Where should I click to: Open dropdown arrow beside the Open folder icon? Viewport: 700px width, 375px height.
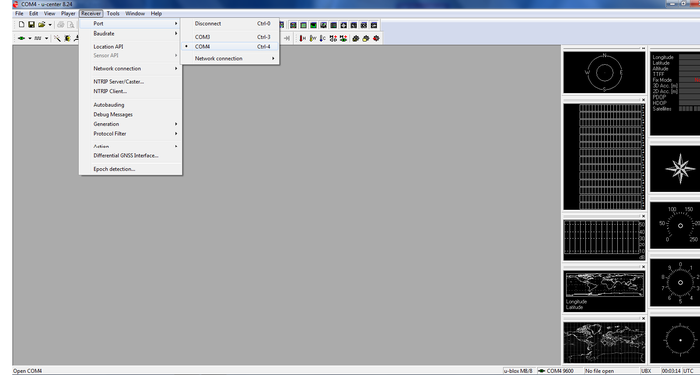[50, 25]
